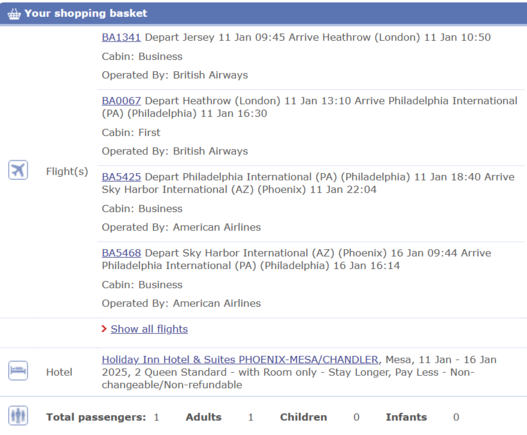Click the Adults count label
527x435 pixels.
tap(204, 417)
